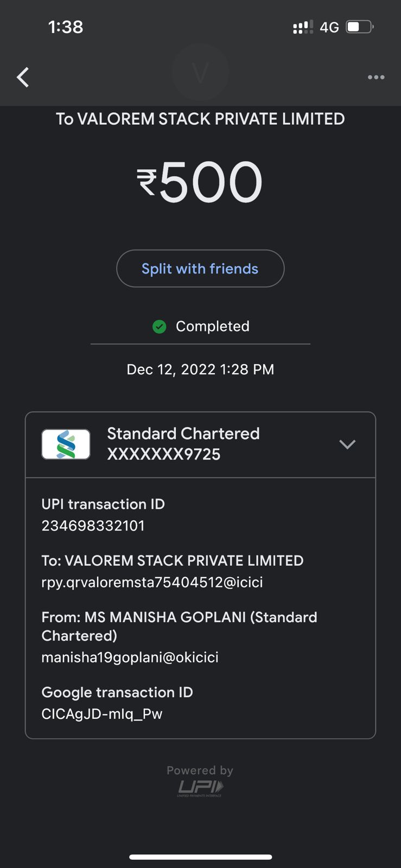This screenshot has height=868, width=401.
Task: Tap the rpy.qrvaloremsta75404512@icici UPI address
Action: tap(152, 582)
